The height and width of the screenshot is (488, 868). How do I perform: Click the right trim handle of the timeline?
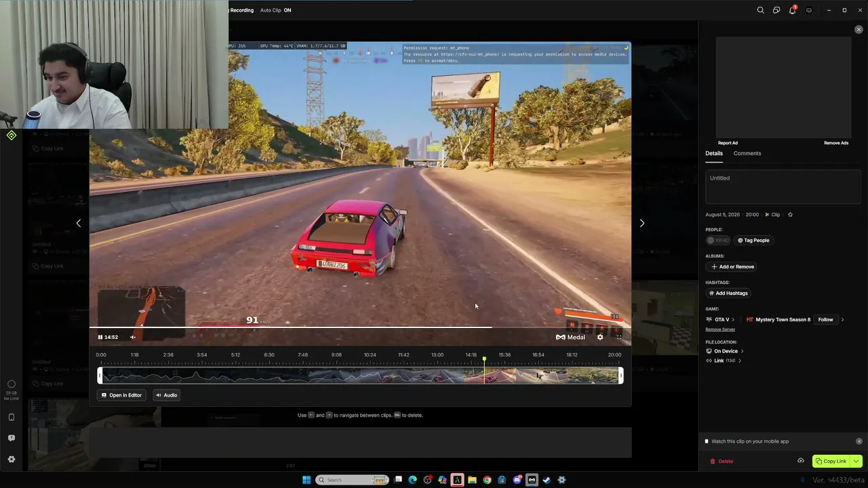point(620,375)
